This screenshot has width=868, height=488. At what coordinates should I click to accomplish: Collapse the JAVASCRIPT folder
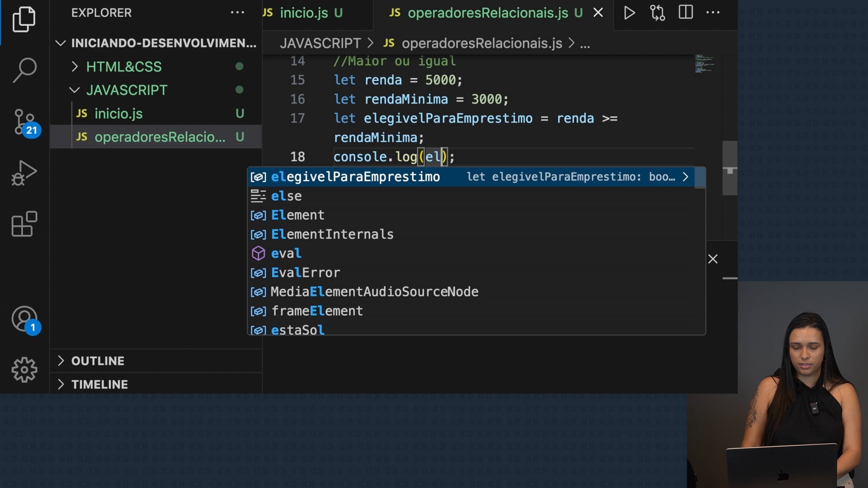pyautogui.click(x=126, y=90)
